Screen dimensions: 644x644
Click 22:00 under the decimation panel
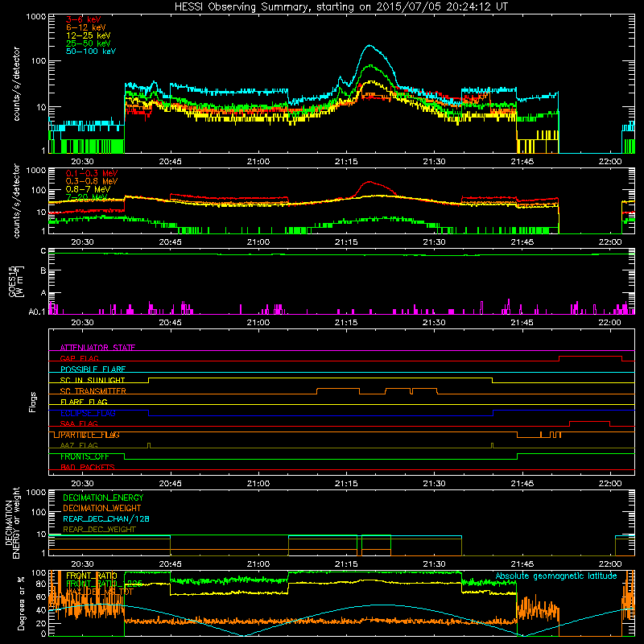click(610, 564)
